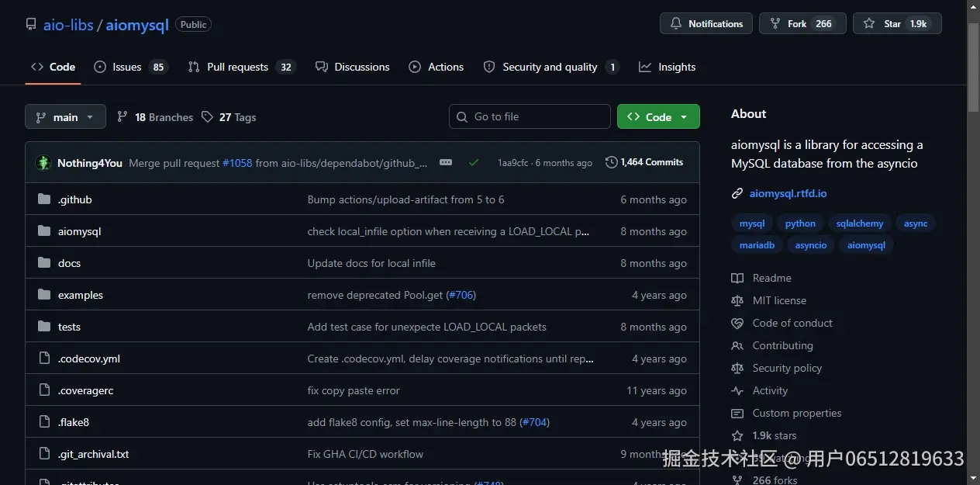Image resolution: width=980 pixels, height=485 pixels.
Task: Focus the Go to file search field
Action: pyautogui.click(x=530, y=116)
